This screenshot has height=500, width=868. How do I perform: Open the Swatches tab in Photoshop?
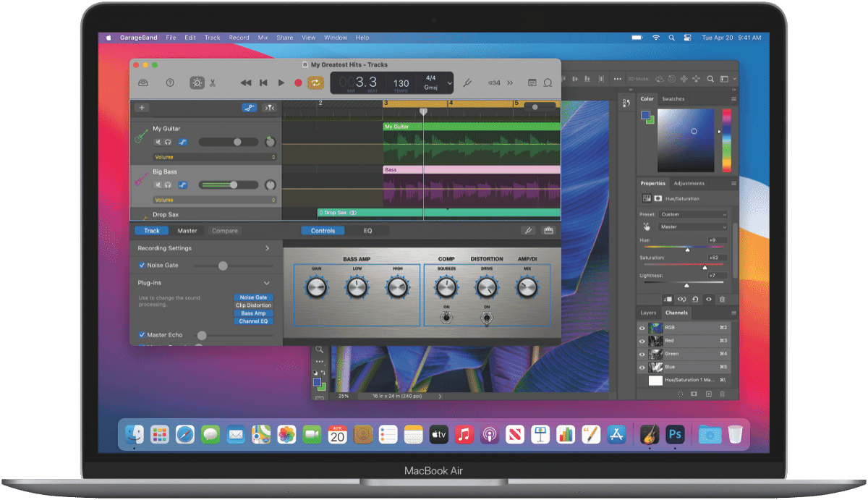(673, 99)
